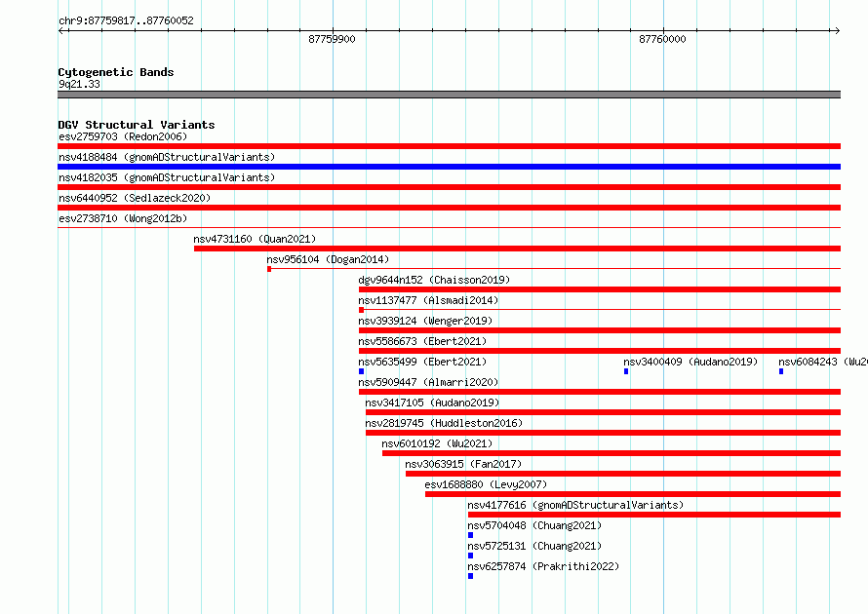This screenshot has height=614, width=868.
Task: Select the red bar for nsv5586673
Action: click(600, 351)
